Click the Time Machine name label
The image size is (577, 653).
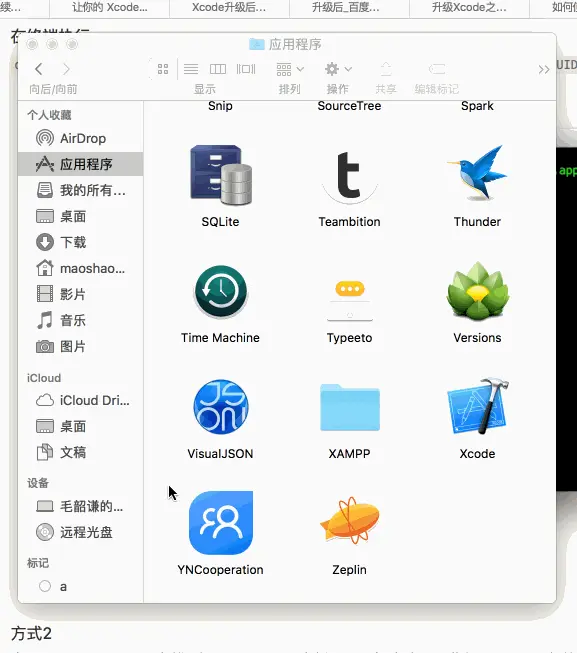point(220,338)
